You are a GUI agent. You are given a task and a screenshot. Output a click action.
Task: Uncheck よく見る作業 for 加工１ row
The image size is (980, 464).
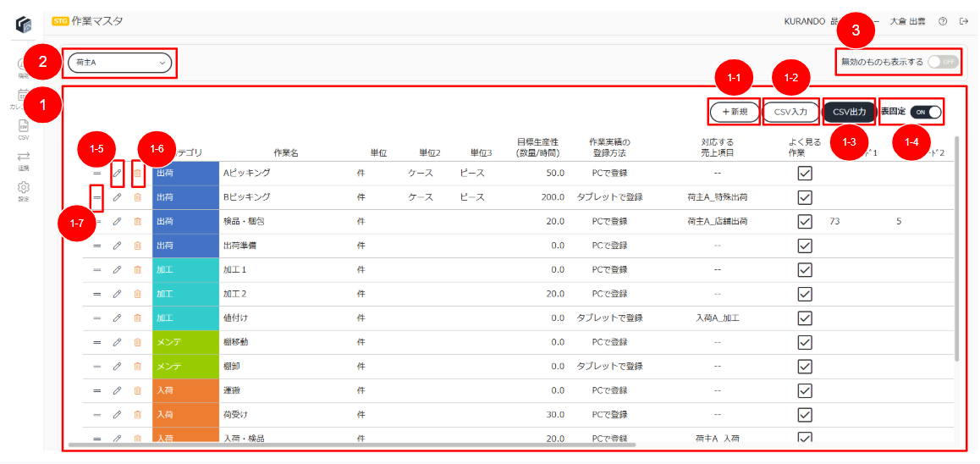click(805, 269)
